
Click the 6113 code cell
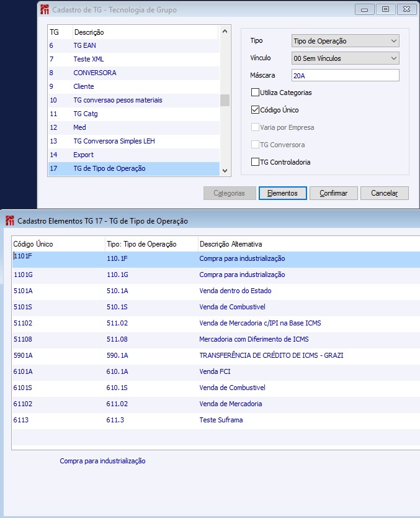pos(58,420)
